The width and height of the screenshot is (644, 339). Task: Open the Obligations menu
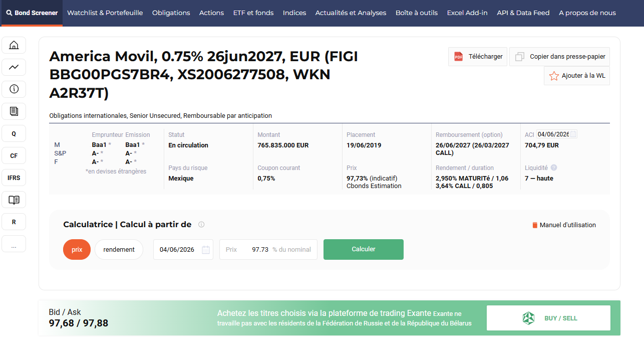pos(171,13)
